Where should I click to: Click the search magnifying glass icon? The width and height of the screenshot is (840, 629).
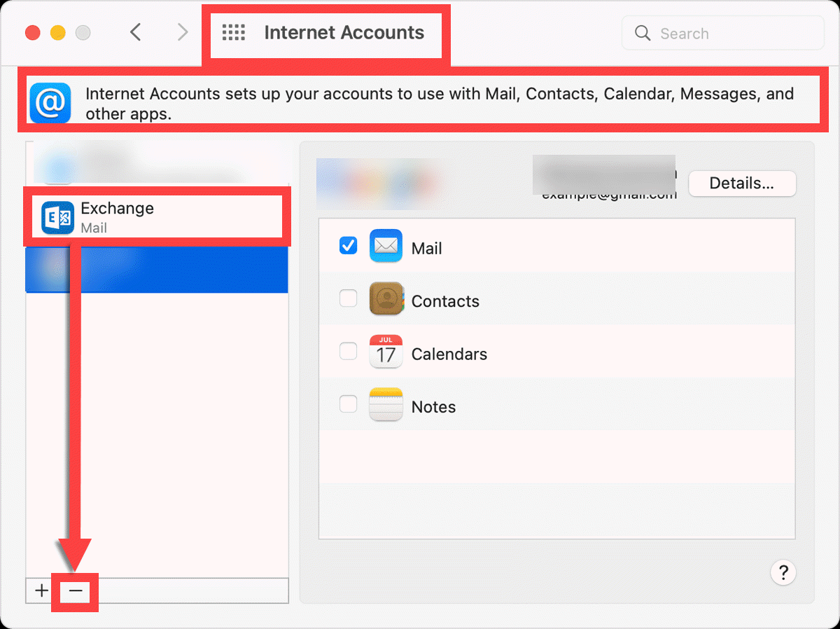(x=642, y=33)
